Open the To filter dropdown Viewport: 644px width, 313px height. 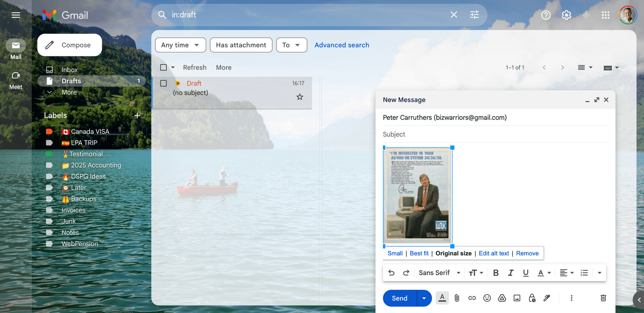[292, 45]
